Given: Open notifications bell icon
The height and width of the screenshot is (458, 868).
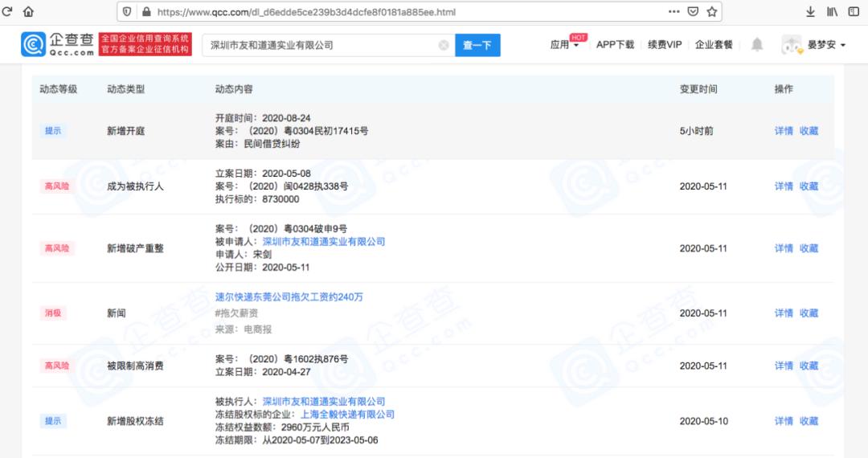Looking at the screenshot, I should click(757, 45).
